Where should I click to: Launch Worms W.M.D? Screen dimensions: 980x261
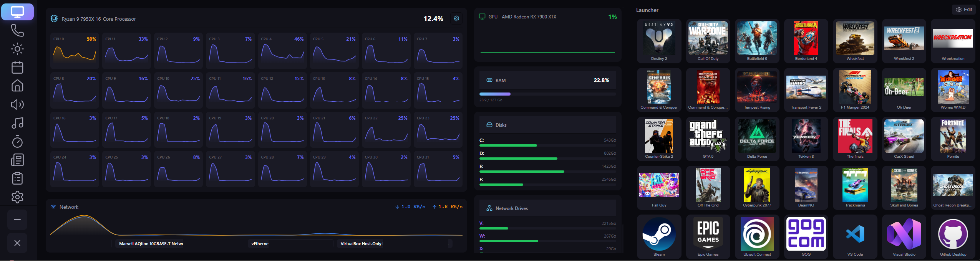tap(953, 90)
